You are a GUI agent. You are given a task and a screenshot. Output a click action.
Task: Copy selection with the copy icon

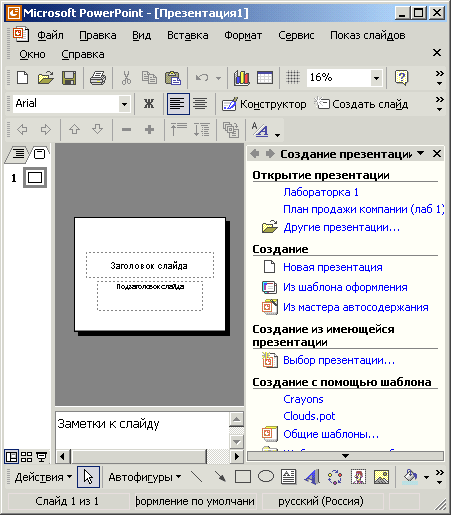click(149, 78)
